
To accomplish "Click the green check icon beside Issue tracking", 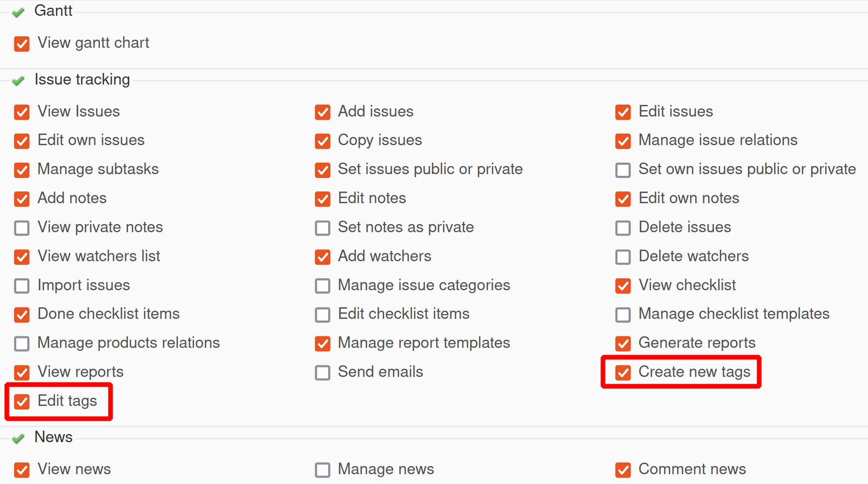I will (18, 80).
